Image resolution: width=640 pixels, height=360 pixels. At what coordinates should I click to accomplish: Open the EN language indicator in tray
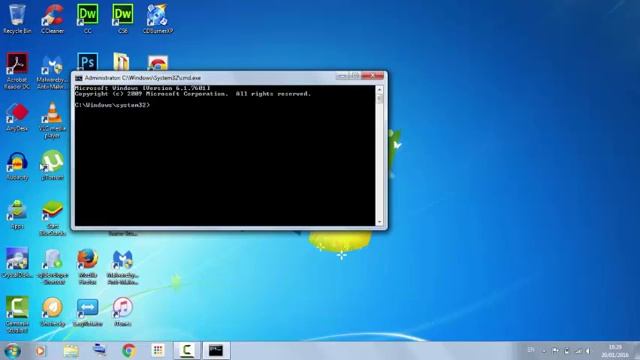click(x=531, y=350)
